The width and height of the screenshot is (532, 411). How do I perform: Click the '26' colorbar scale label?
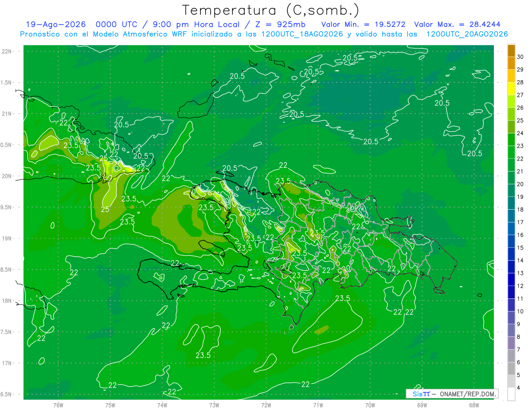click(520, 108)
